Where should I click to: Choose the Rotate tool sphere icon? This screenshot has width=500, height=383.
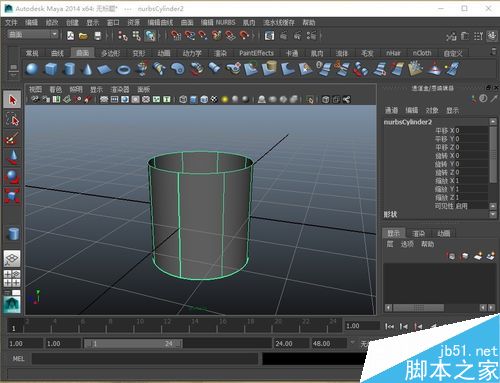(12, 177)
